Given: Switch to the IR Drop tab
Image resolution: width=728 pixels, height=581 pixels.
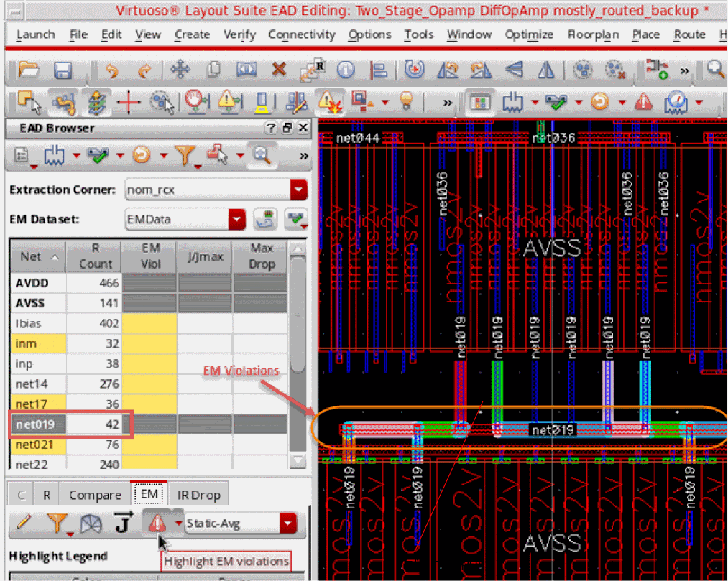Looking at the screenshot, I should coord(198,494).
